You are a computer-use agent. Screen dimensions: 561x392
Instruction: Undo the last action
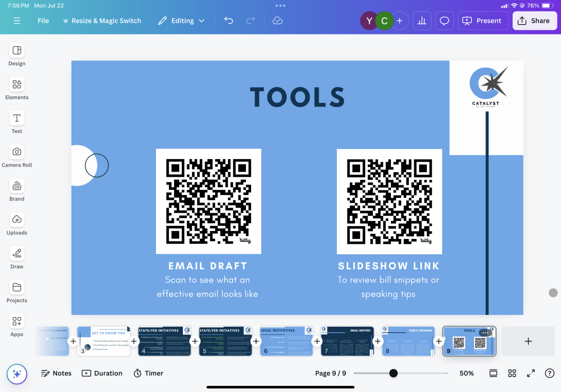click(229, 21)
